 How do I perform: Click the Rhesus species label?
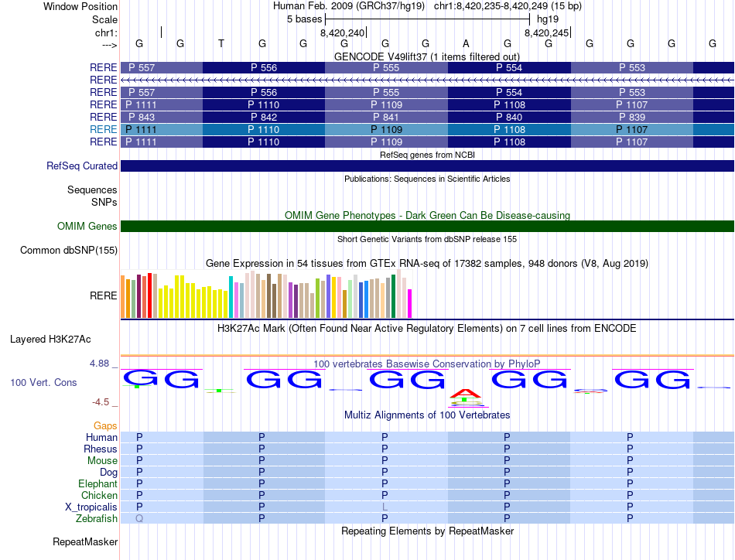[x=101, y=449]
